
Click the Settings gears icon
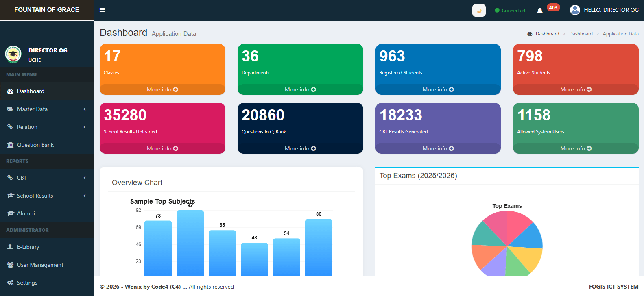(11, 283)
